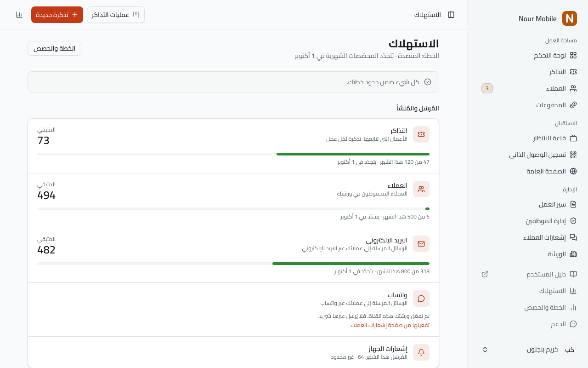Click the التذاكر usage progress bar
Screen dimensions: 588x368
[233, 154]
